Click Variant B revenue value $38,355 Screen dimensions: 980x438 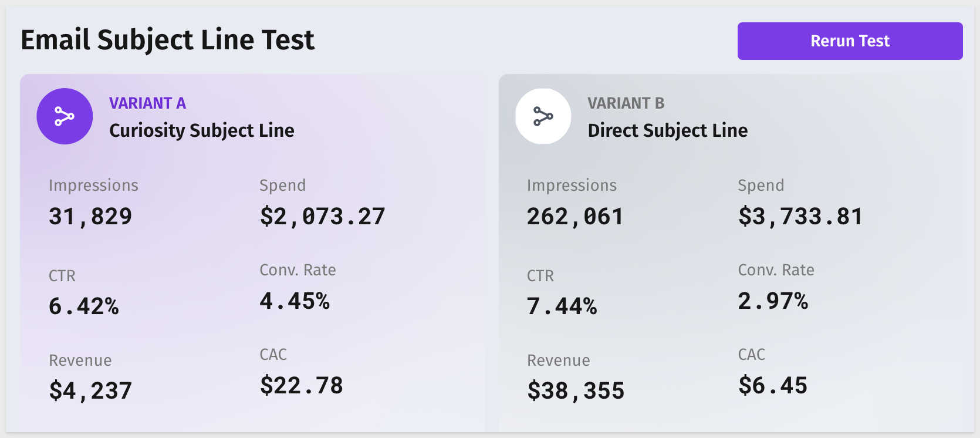[x=576, y=391]
